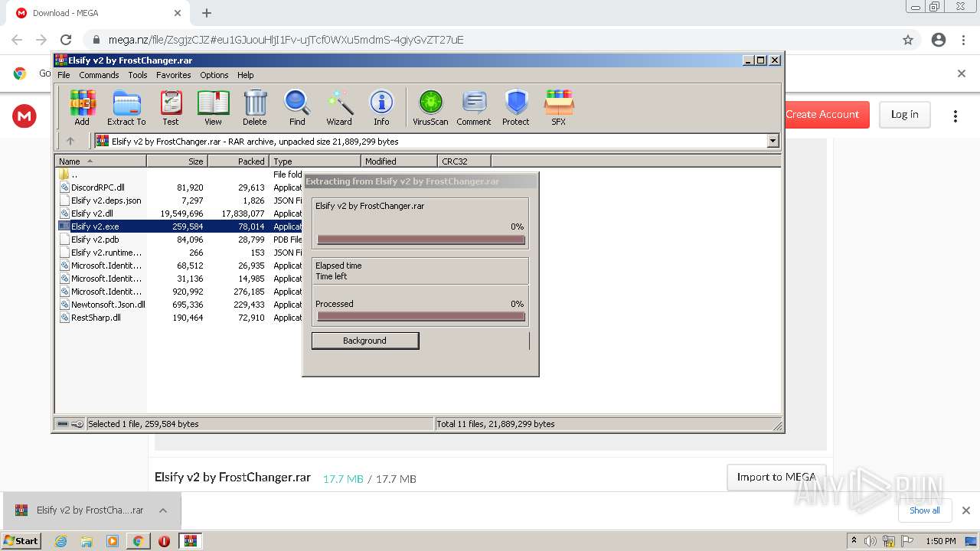Open the Favorites menu

(x=174, y=75)
